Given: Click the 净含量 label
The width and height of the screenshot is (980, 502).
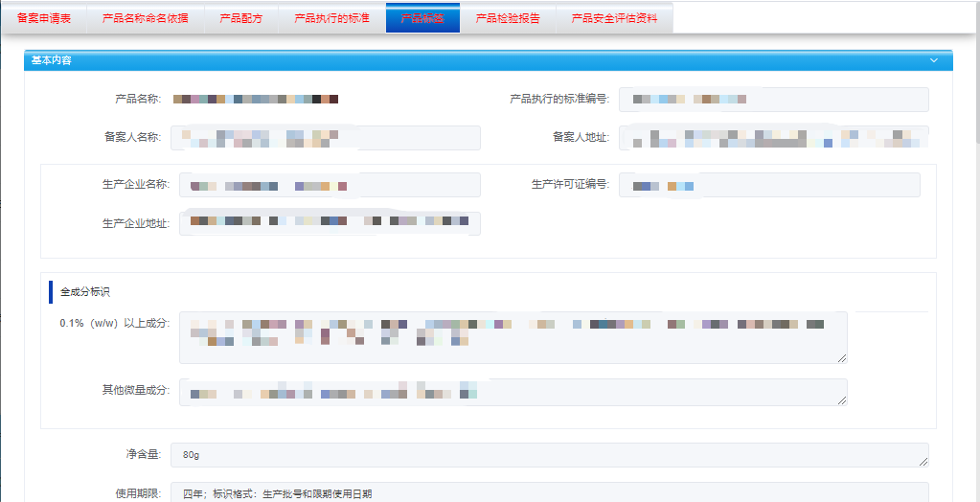Looking at the screenshot, I should tap(143, 454).
